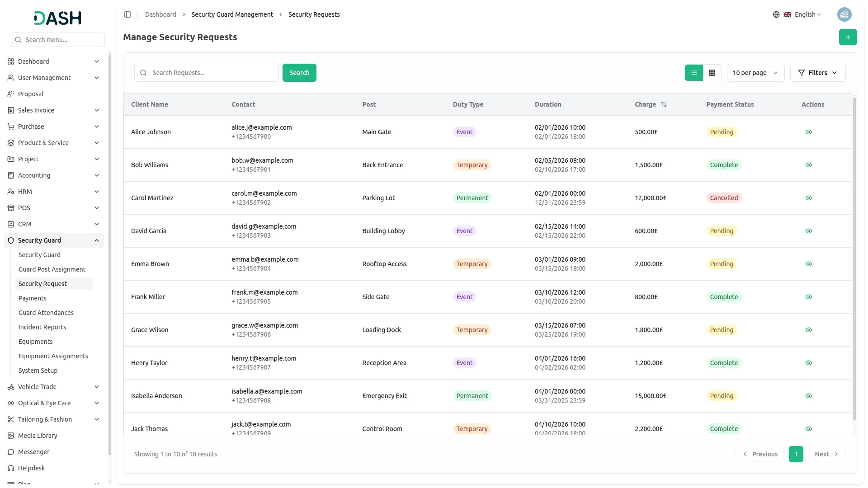Viewport: 868px width, 488px height.
Task: Open the 10 per page dropdown
Action: tap(755, 73)
